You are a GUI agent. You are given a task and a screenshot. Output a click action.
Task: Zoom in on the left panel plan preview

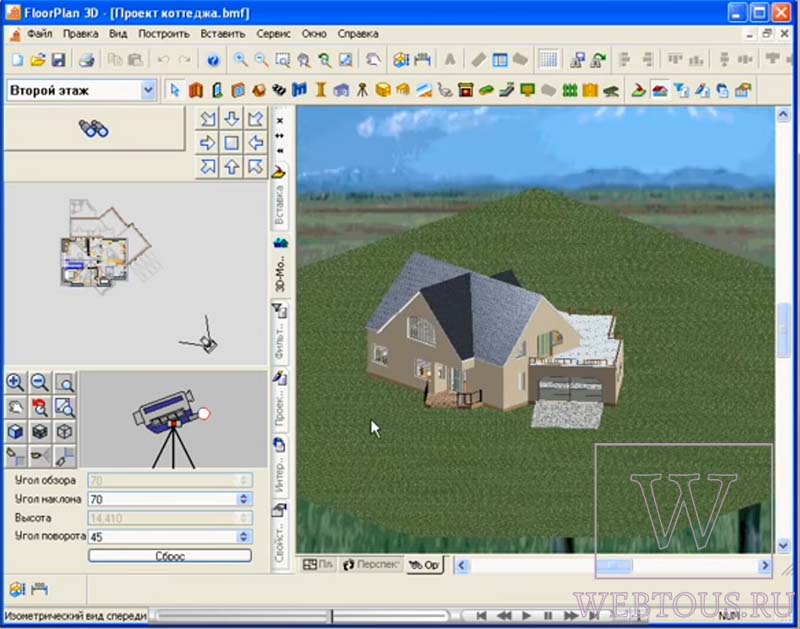15,383
